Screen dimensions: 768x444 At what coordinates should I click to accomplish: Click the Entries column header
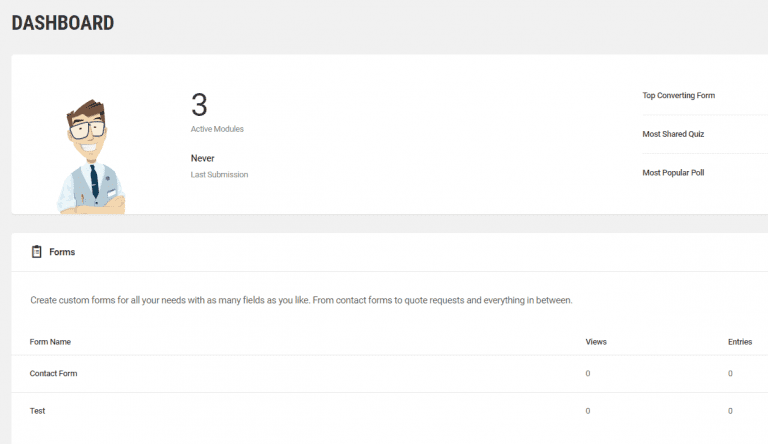pyautogui.click(x=740, y=342)
